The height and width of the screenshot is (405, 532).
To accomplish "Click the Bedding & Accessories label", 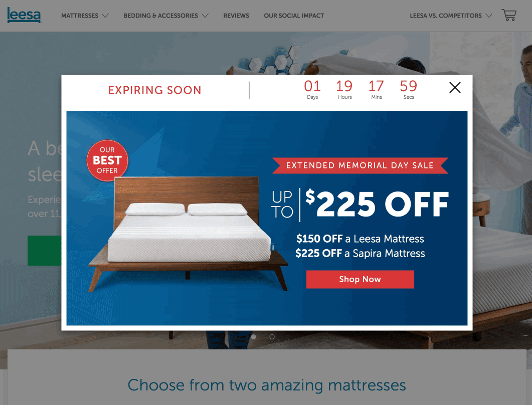I will [160, 16].
